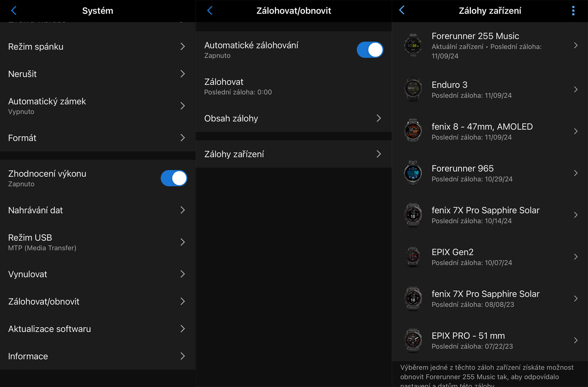Start a backup with Zálohovat

[294, 86]
